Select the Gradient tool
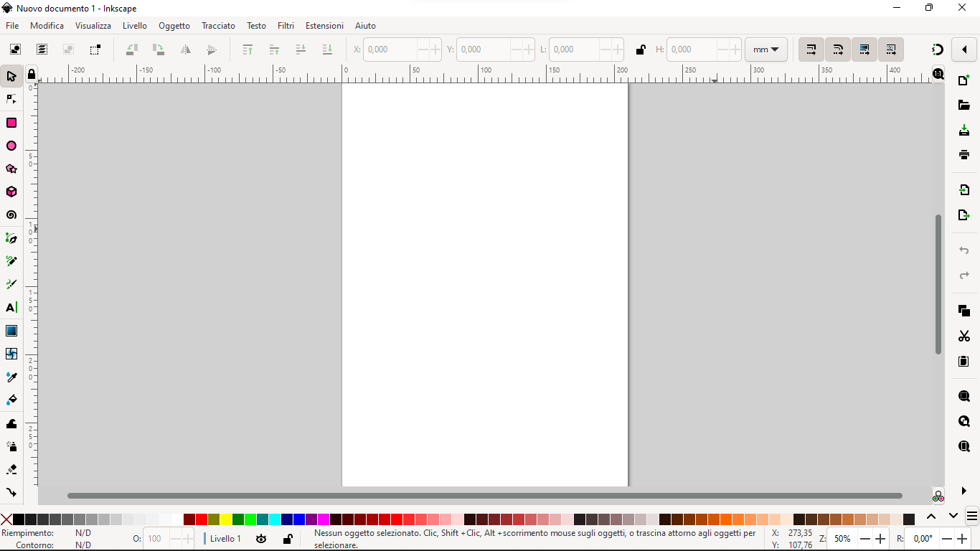Screen dimensions: 980x551 tap(11, 331)
